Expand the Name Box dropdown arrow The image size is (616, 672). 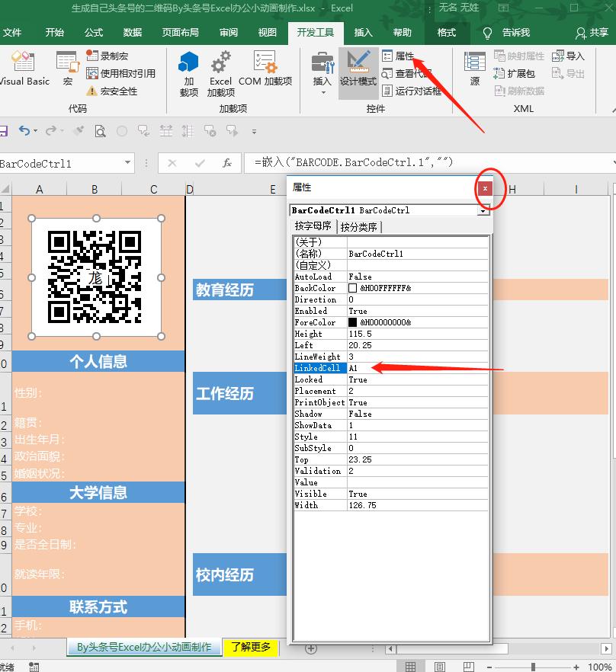(x=127, y=164)
